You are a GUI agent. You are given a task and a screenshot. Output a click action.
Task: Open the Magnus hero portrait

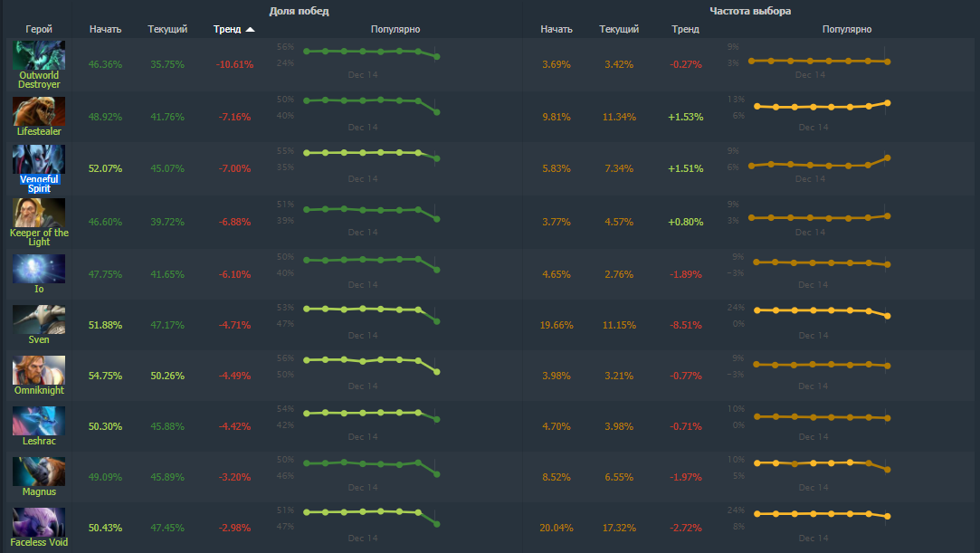tap(39, 472)
